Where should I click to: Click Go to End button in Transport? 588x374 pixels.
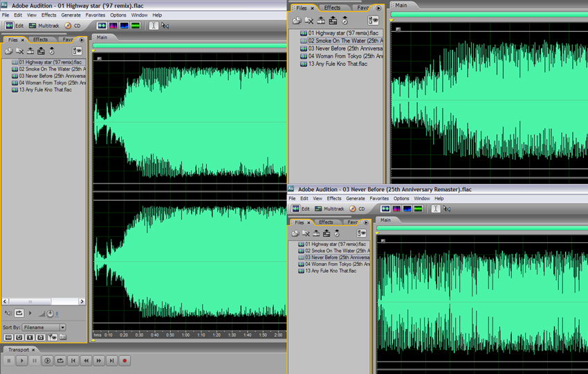pos(111,361)
